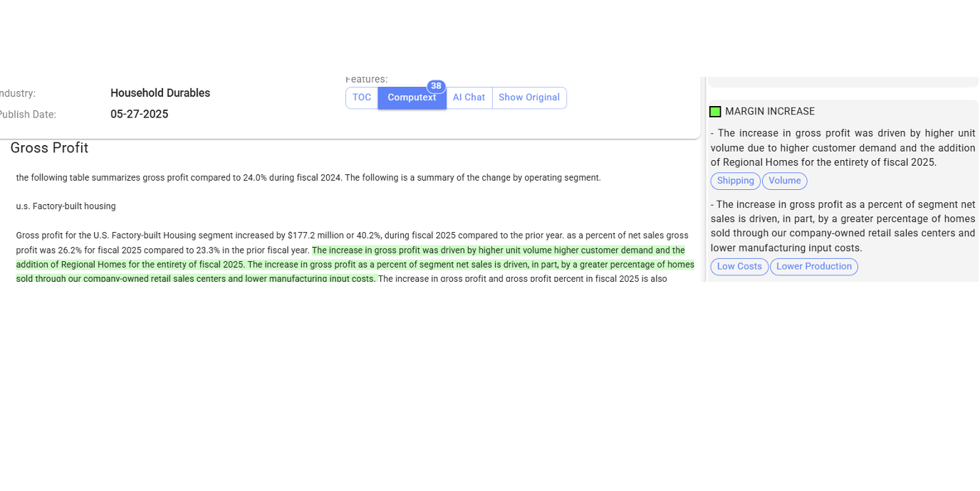Click the Lower Production tag chip
The image size is (980, 491).
(813, 267)
